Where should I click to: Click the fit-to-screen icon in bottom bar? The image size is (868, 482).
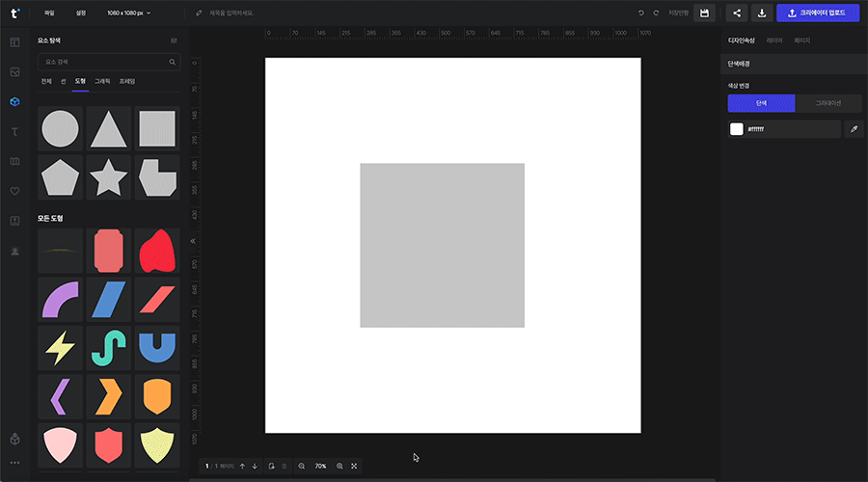(x=354, y=466)
